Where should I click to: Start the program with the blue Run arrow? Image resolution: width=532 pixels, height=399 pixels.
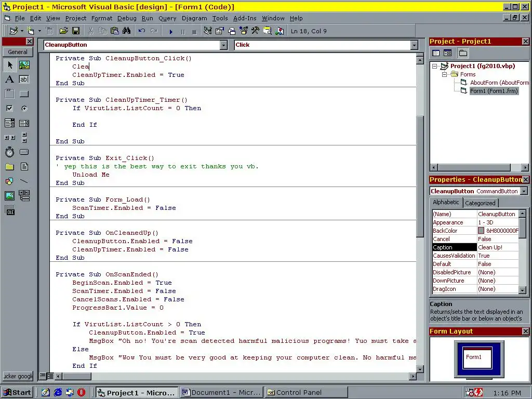click(170, 32)
